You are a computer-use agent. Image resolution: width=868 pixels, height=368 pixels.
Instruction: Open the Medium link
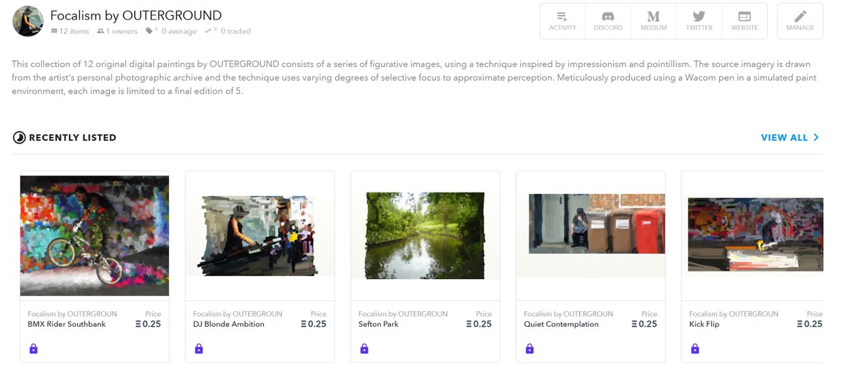(653, 21)
